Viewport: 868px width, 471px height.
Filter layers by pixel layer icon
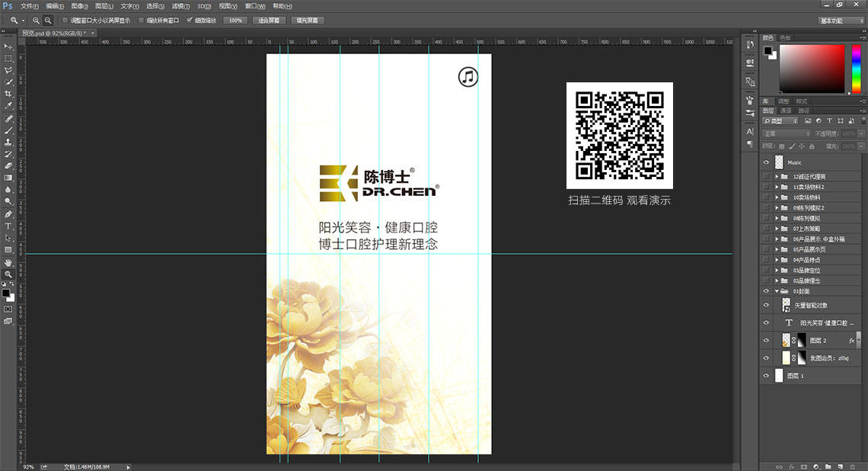(808, 120)
